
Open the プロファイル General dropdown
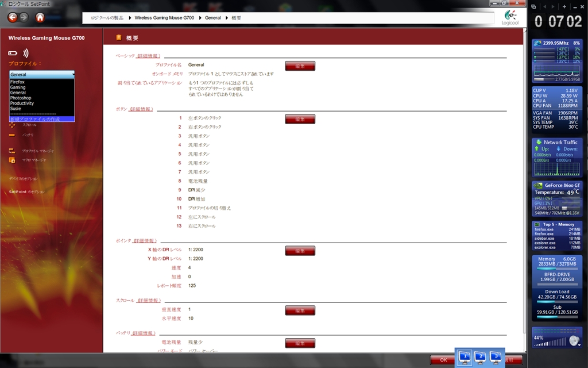coord(42,74)
